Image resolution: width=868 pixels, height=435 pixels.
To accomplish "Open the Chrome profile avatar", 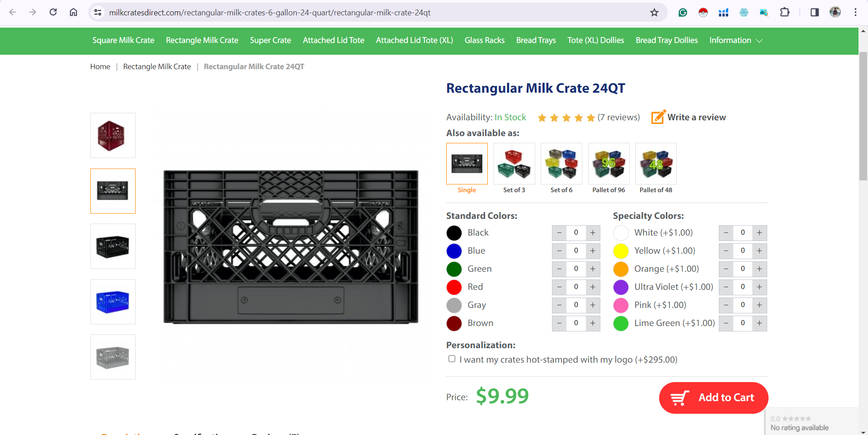I will (x=835, y=12).
